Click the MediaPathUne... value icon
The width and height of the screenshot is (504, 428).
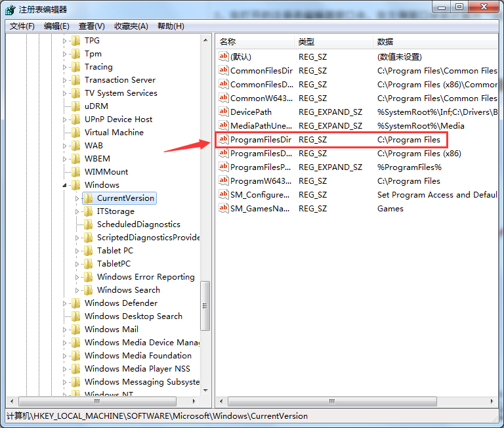pos(223,125)
